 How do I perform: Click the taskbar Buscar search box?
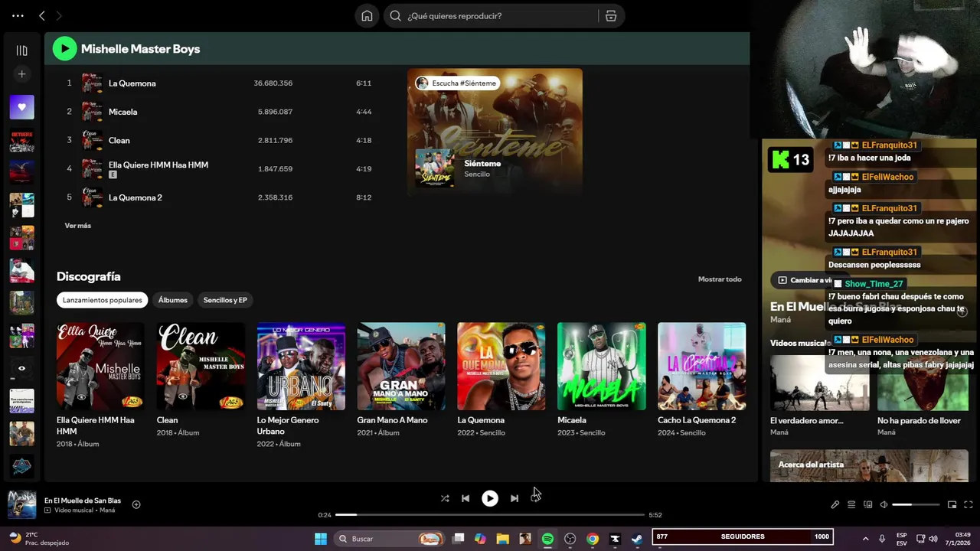(x=390, y=539)
